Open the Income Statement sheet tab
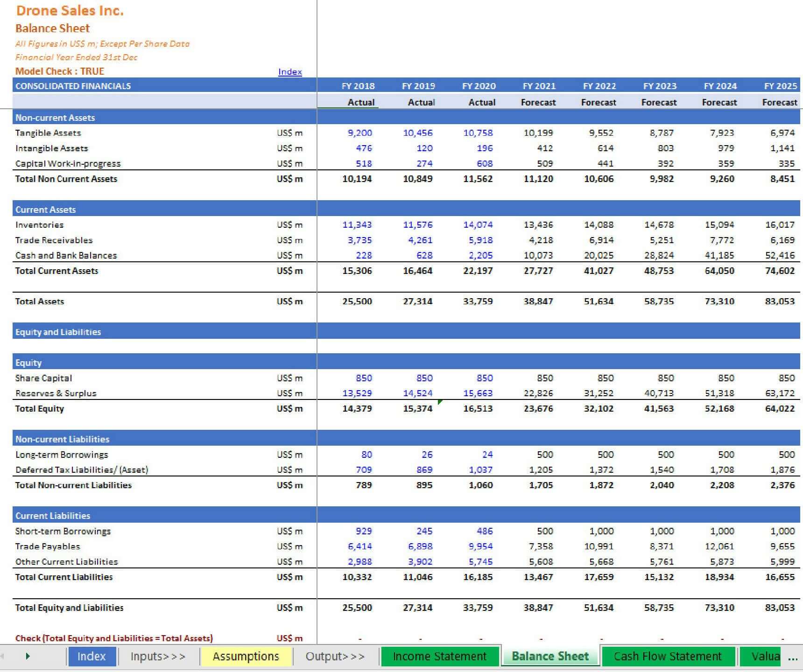This screenshot has height=672, width=803. (x=440, y=656)
